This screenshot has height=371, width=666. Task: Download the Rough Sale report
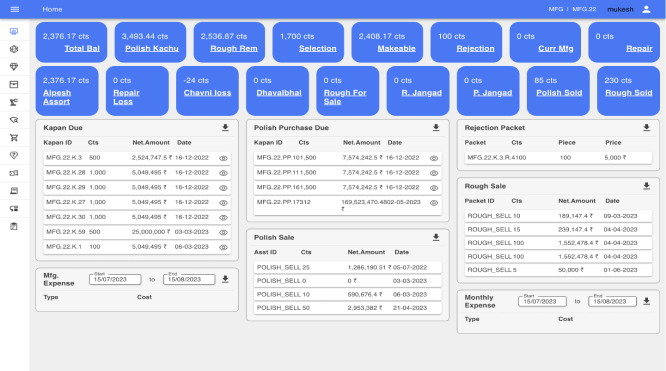pyautogui.click(x=646, y=186)
